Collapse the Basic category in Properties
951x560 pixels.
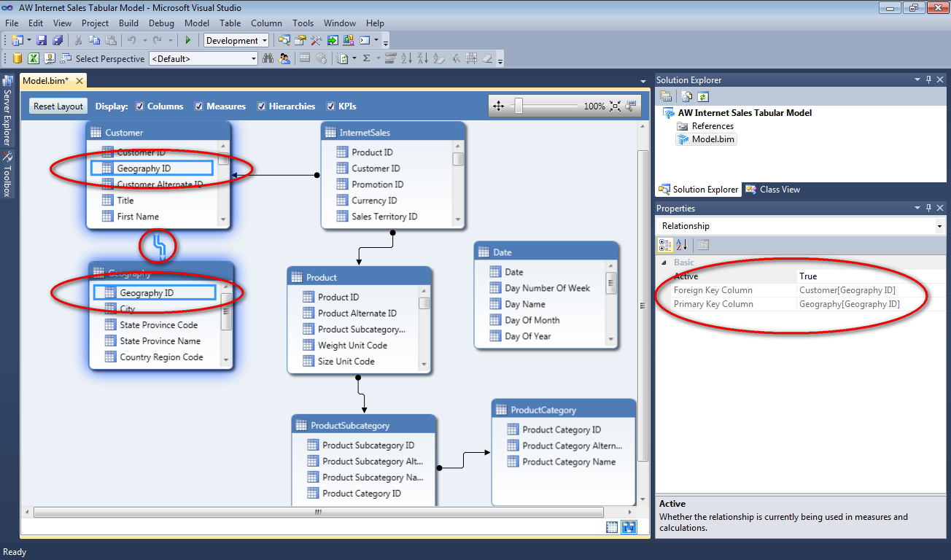click(x=664, y=262)
